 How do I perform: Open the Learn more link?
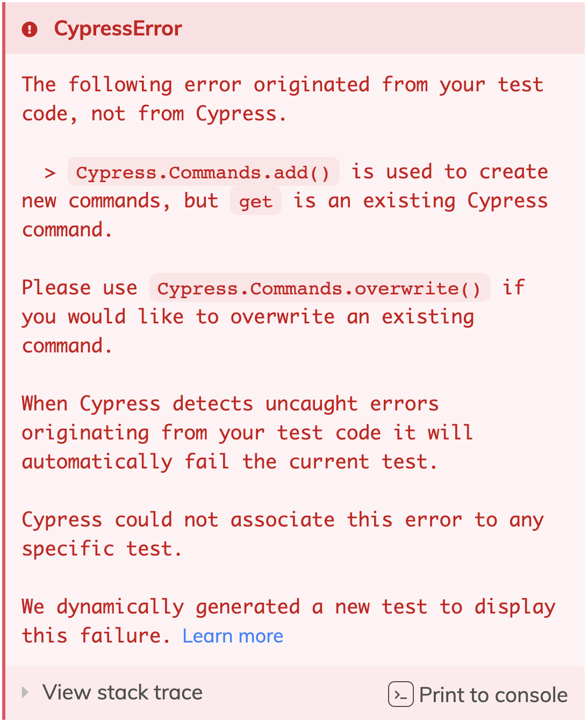click(x=233, y=636)
